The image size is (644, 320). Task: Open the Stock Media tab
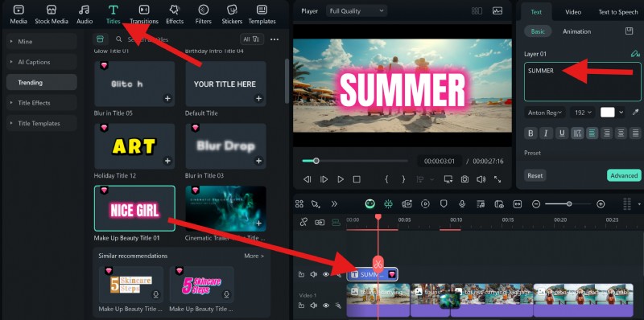pyautogui.click(x=52, y=14)
